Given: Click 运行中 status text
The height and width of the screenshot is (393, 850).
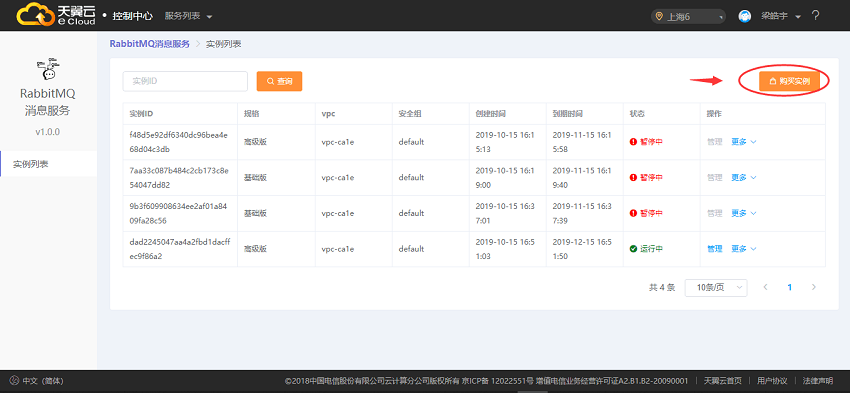Looking at the screenshot, I should pyautogui.click(x=652, y=249).
